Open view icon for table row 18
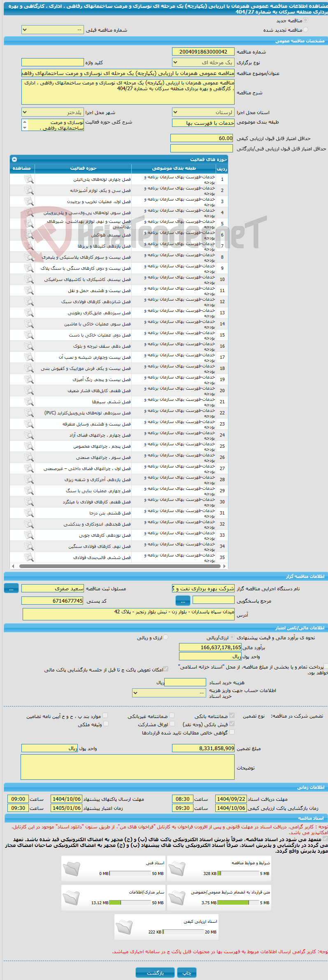The image size is (328, 980). pyautogui.click(x=29, y=368)
